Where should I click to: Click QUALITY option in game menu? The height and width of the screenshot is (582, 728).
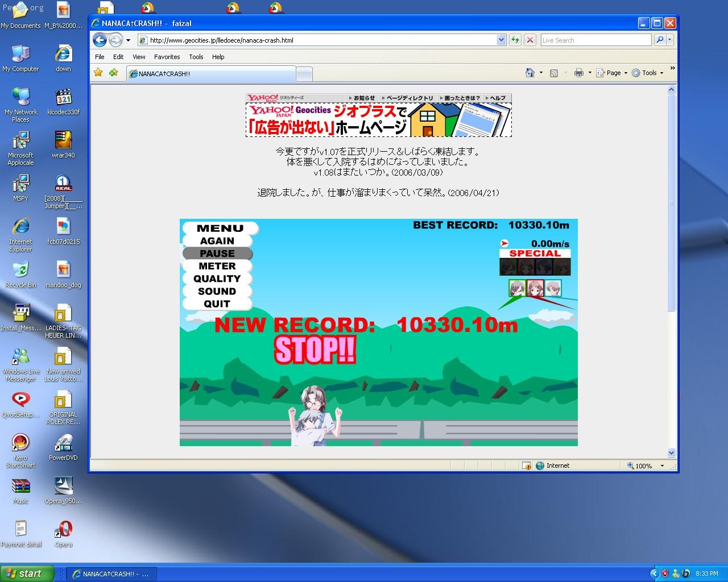[x=217, y=278]
